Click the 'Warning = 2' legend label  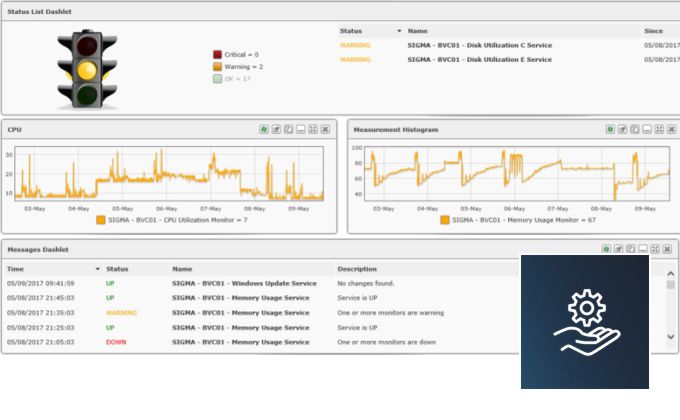tap(244, 67)
